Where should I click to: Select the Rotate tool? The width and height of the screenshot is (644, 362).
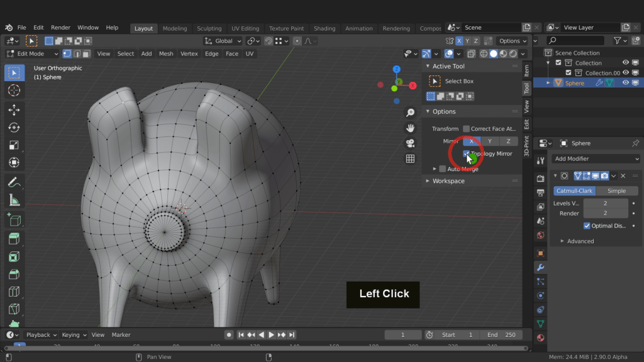click(x=14, y=128)
